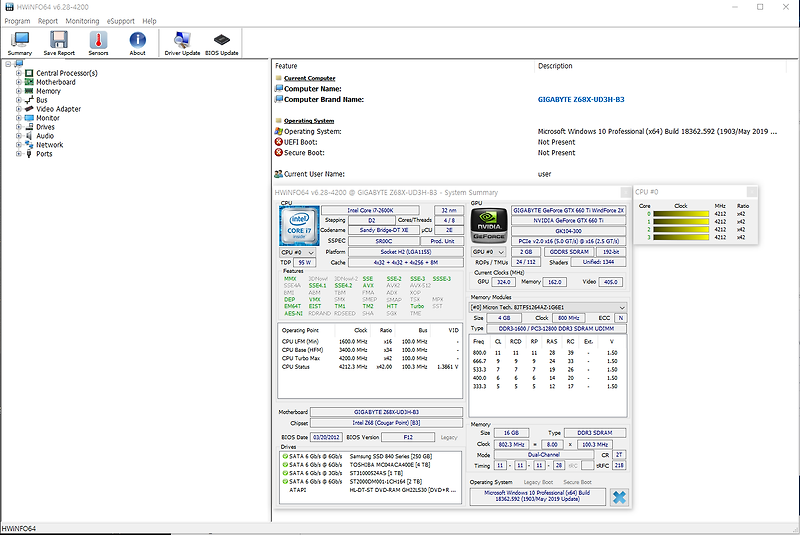Click the Intel Core i7 logo

(x=299, y=226)
